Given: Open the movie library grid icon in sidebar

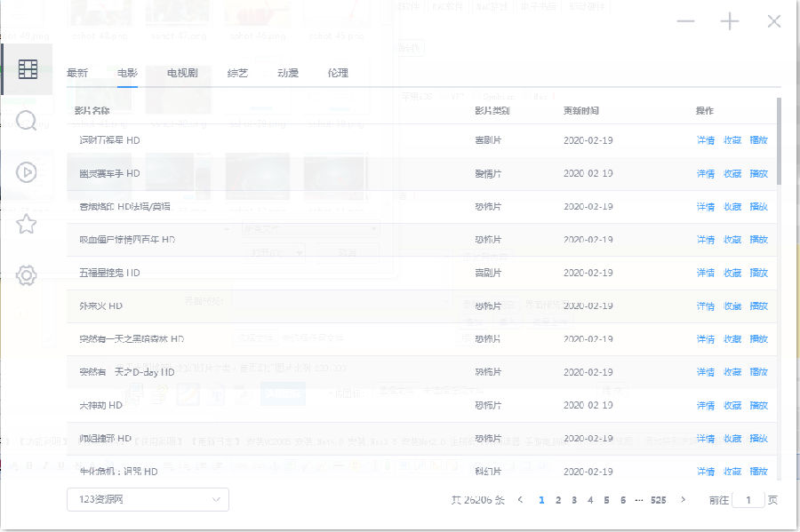Looking at the screenshot, I should coord(27,67).
